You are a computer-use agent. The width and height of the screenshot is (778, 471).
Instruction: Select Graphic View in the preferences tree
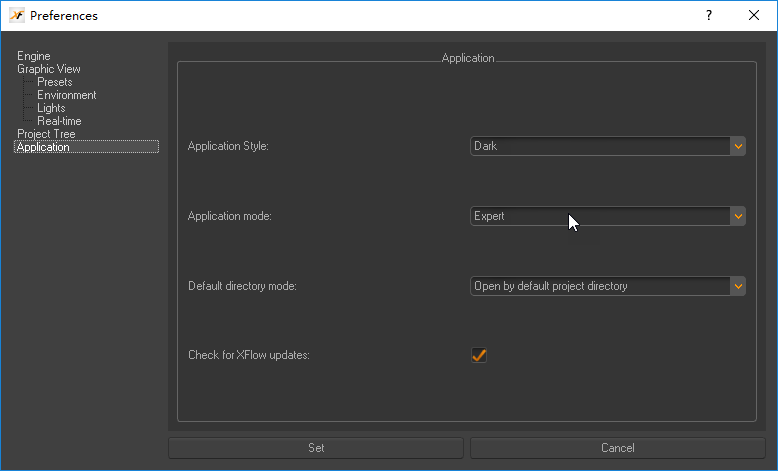48,69
